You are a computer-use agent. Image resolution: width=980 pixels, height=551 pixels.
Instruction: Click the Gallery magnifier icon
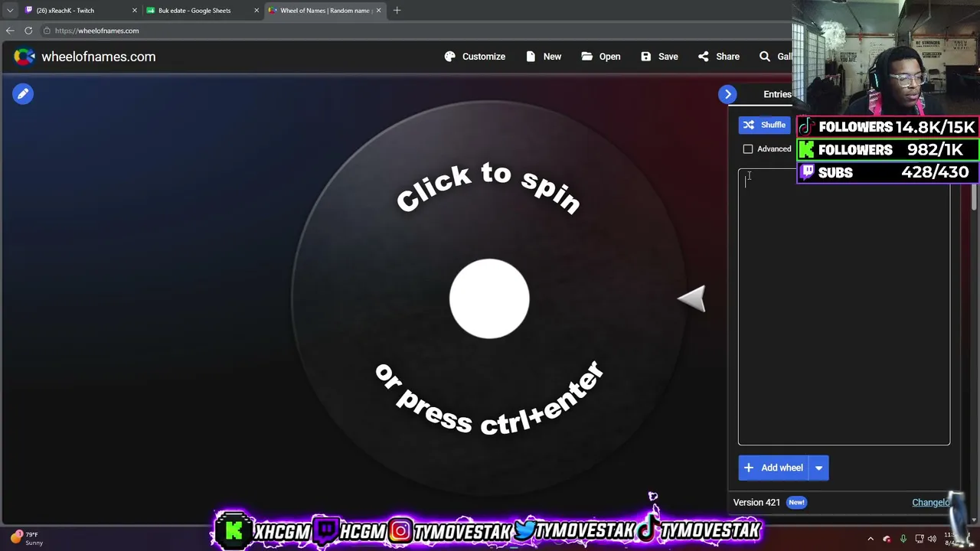765,57
